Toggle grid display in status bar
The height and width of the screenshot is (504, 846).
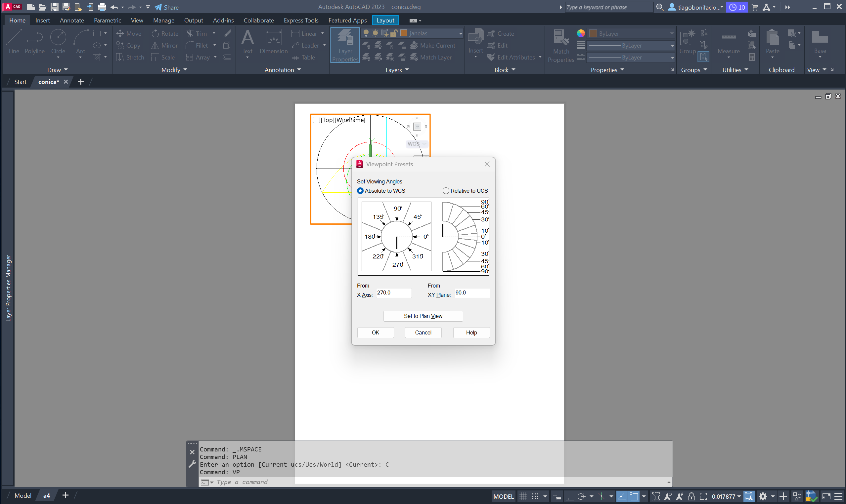pyautogui.click(x=523, y=496)
